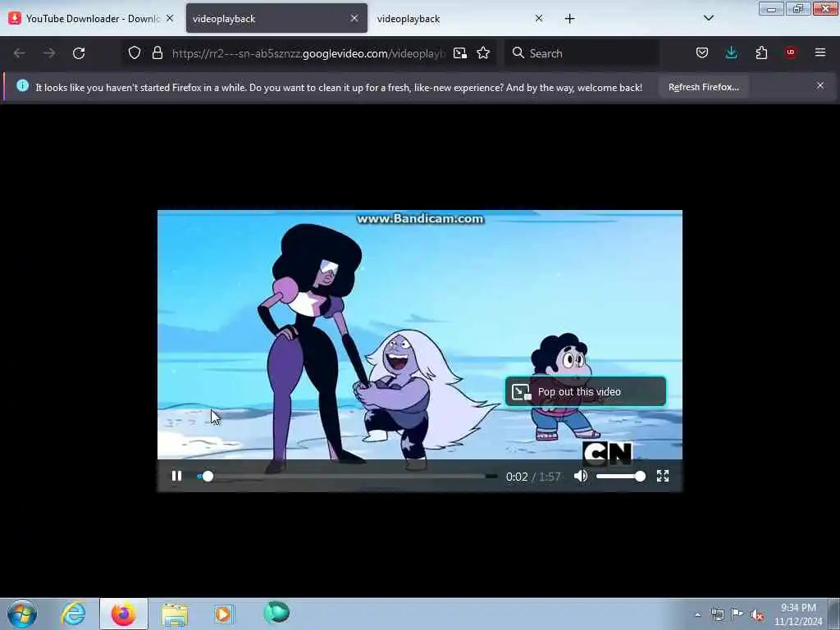This screenshot has height=630, width=840.
Task: Go back to previous page
Action: [20, 53]
